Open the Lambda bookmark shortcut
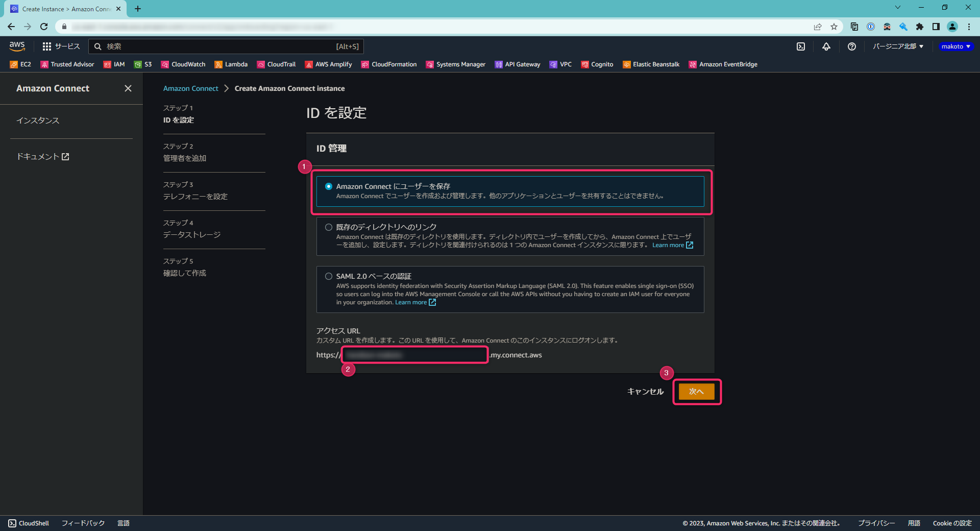Screen dimensions: 980x531 tap(231, 64)
